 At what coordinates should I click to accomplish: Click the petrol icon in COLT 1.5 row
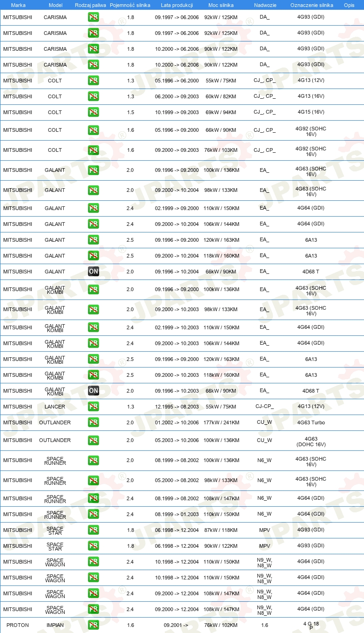coord(94,112)
